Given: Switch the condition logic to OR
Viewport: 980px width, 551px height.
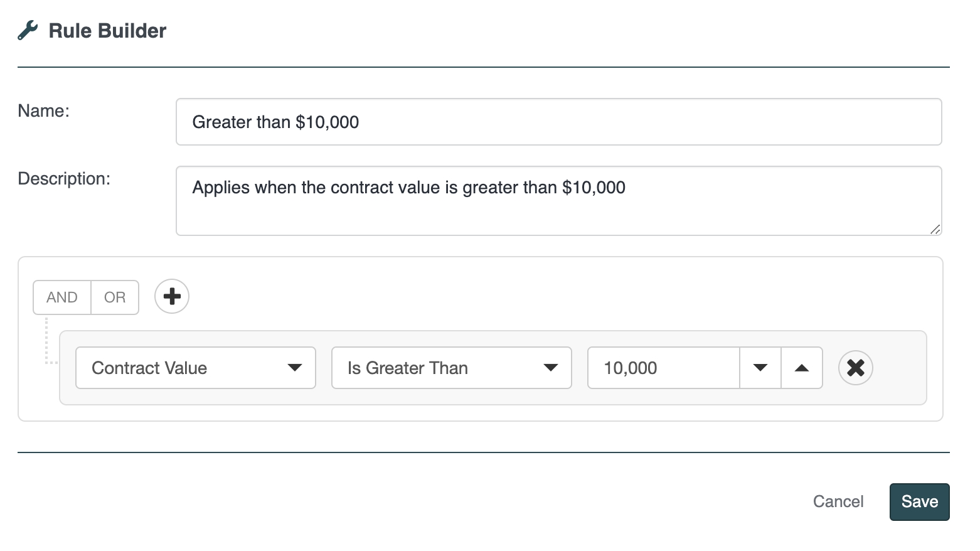Looking at the screenshot, I should (115, 297).
